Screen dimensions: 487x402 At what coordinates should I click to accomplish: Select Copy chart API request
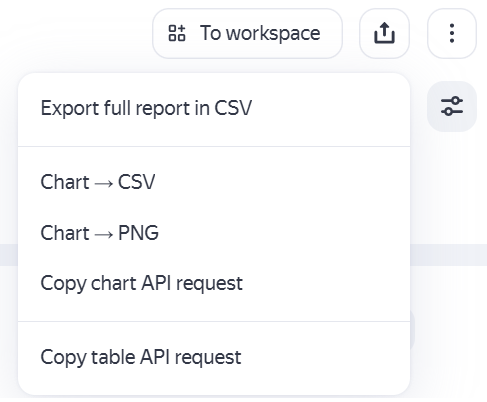click(214, 283)
